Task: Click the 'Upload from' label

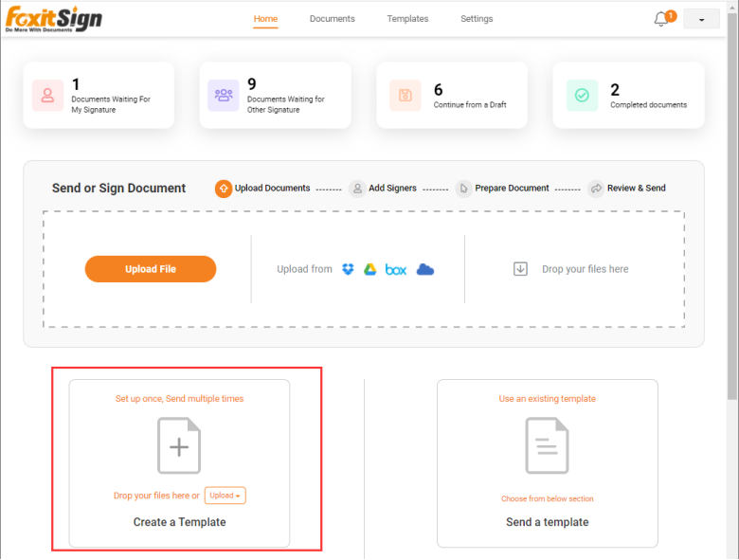Action: tap(304, 269)
